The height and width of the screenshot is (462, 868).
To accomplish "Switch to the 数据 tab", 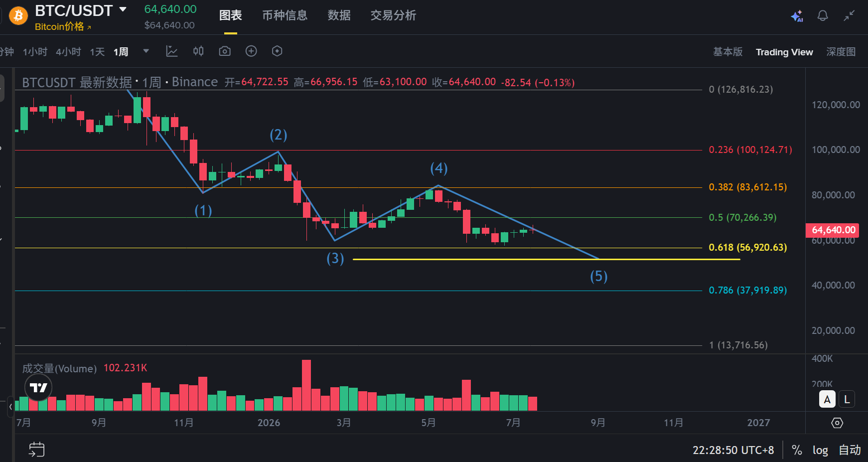I will point(339,15).
